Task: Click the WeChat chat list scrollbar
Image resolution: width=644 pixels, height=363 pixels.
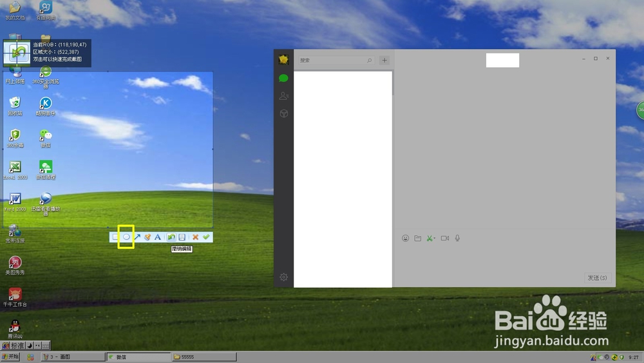Action: point(393,83)
